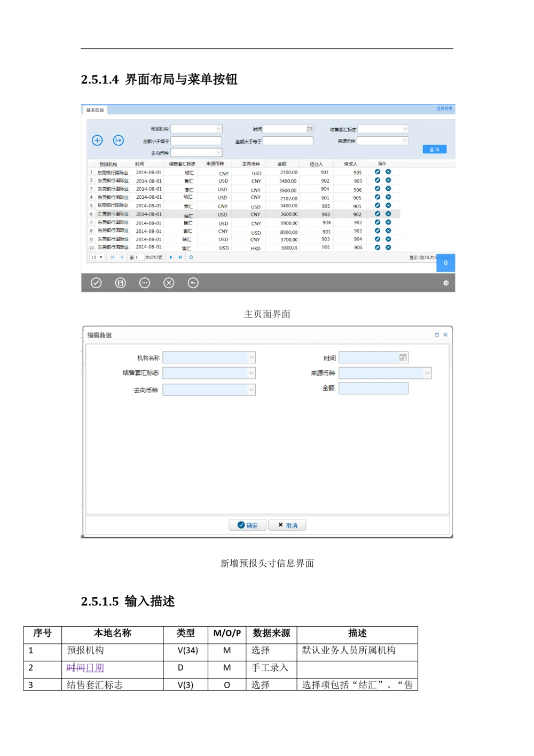Screen dimensions: 534x756
Task: Click the save disk icon in bottom toolbar
Action: pos(121,283)
